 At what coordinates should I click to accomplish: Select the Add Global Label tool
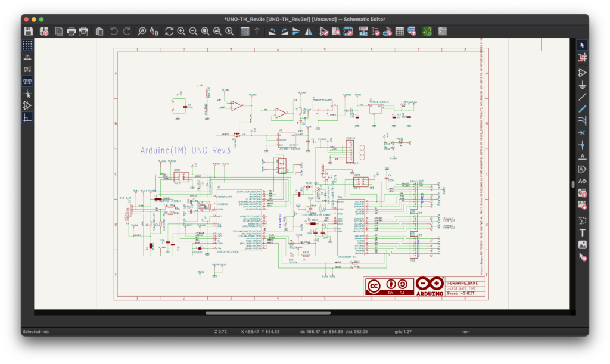583,169
